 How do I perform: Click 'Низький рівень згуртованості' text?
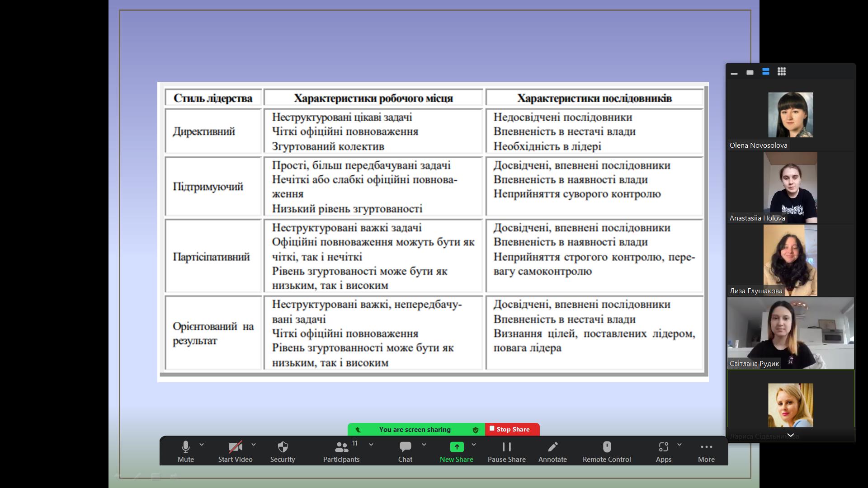point(347,209)
